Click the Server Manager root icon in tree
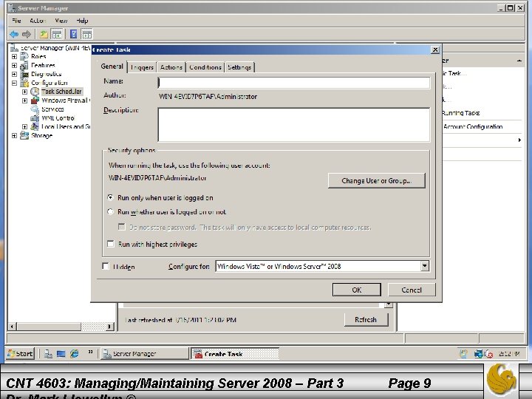This screenshot has height=399, width=532. [x=14, y=48]
